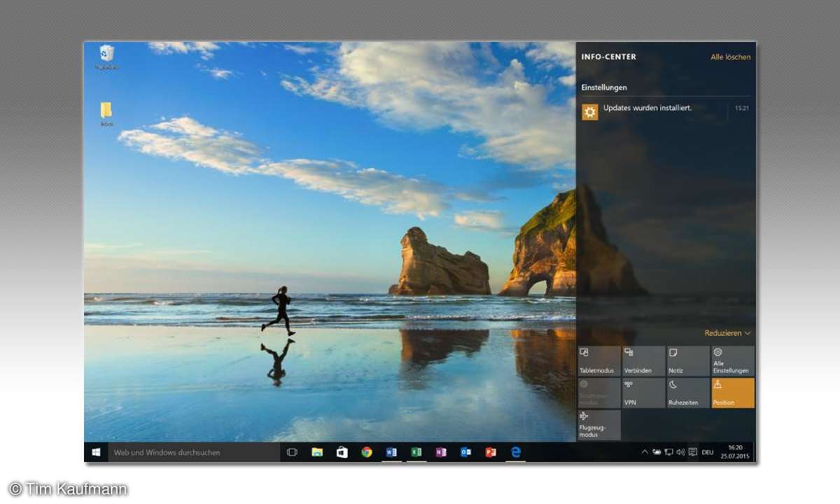
Task: Switch to Microsoft Excel in the taskbar
Action: 416,452
